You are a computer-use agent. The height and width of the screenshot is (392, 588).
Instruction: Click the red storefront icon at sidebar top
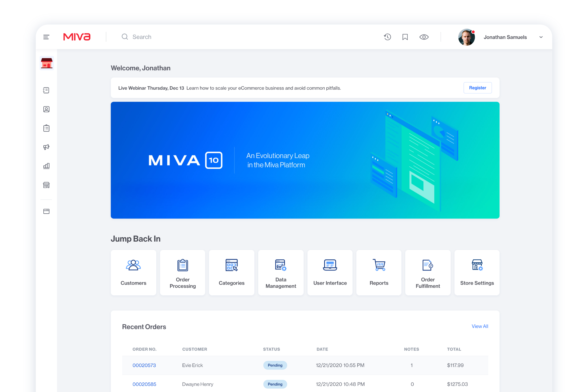(x=47, y=63)
